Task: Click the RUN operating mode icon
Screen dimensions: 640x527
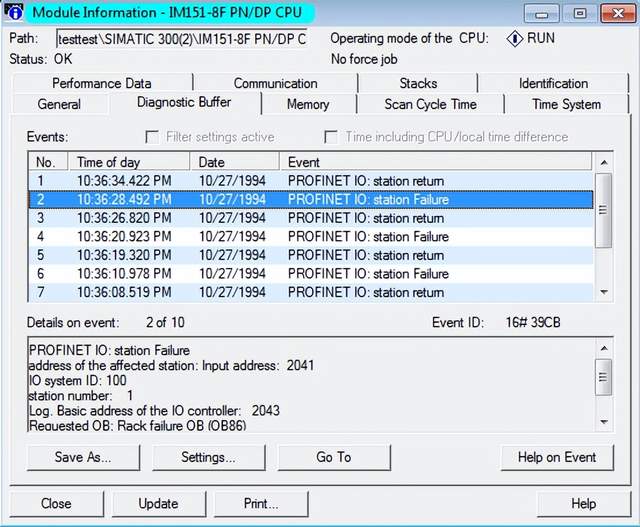Action: (x=516, y=39)
